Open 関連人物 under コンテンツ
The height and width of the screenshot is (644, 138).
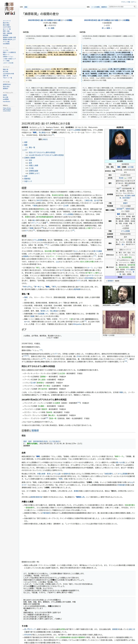[5, 70]
